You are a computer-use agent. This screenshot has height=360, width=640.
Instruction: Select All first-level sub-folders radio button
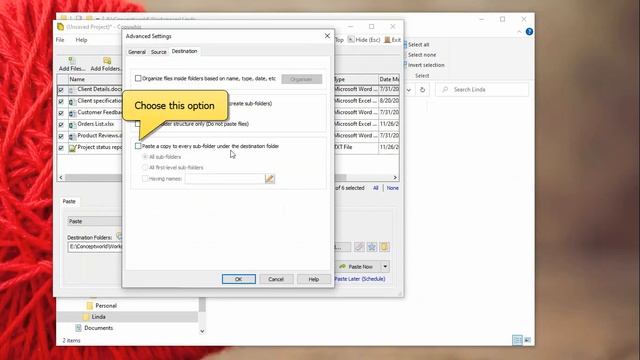(145, 167)
